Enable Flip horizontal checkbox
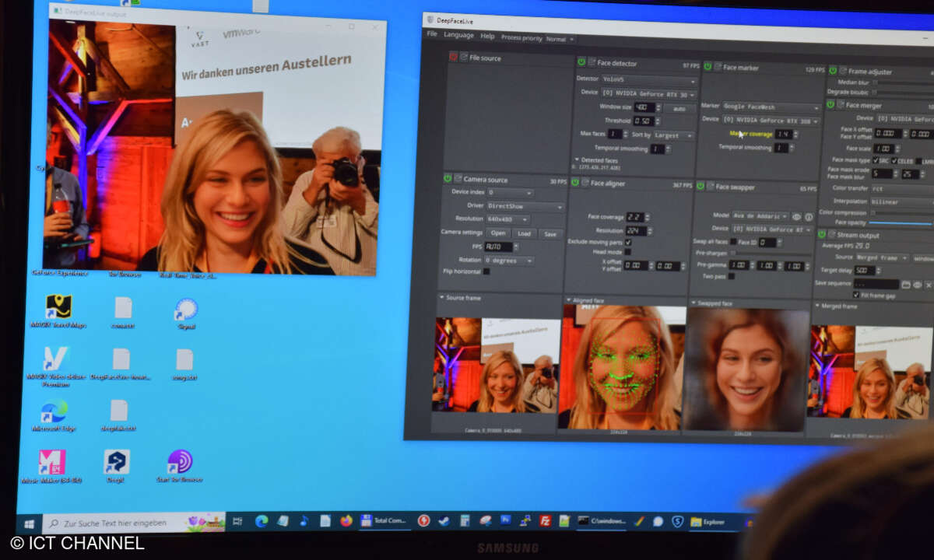The width and height of the screenshot is (934, 560). tap(486, 271)
